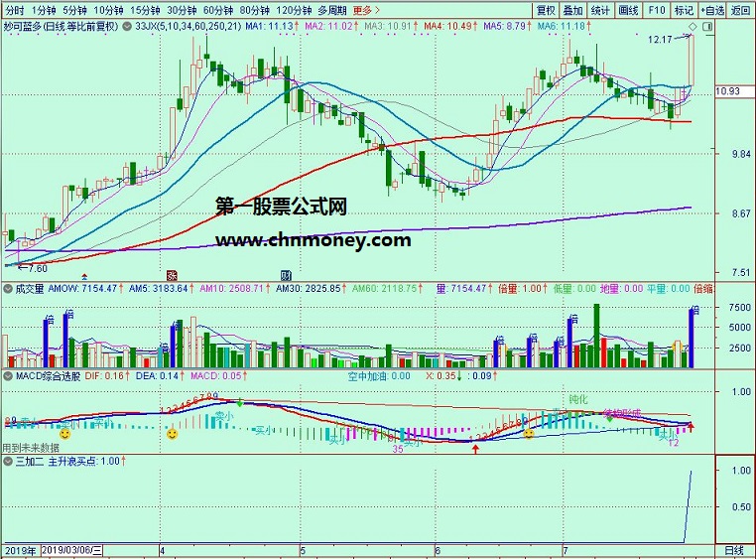Click the AMOW: 7154.47 volume value

(x=86, y=288)
